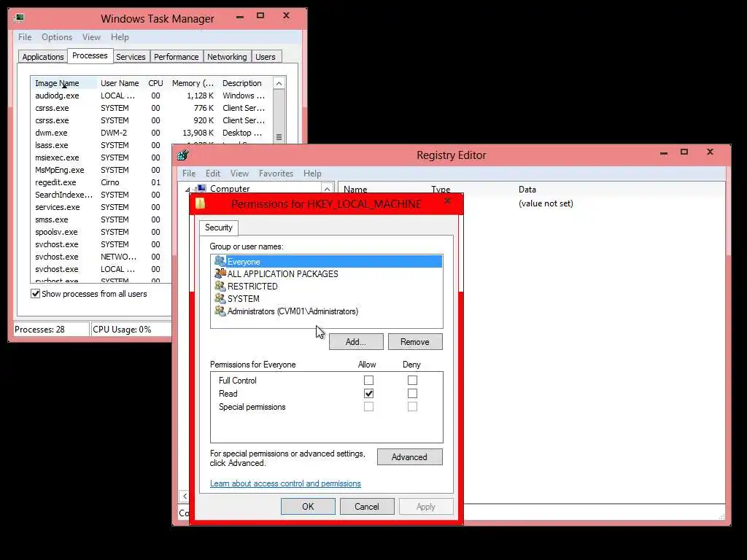Click the Name column header in Registry Editor

tap(355, 190)
